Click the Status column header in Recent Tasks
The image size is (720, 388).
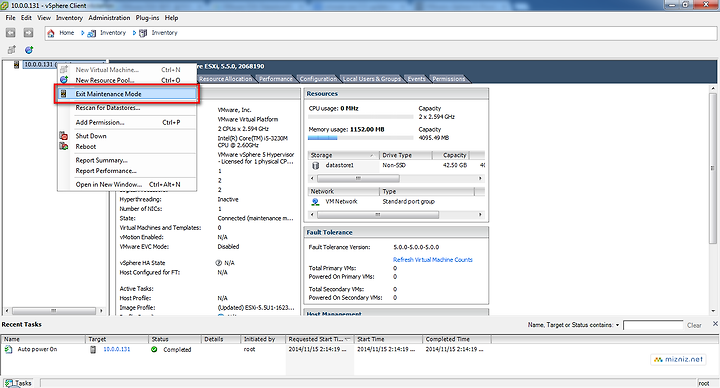[175, 339]
